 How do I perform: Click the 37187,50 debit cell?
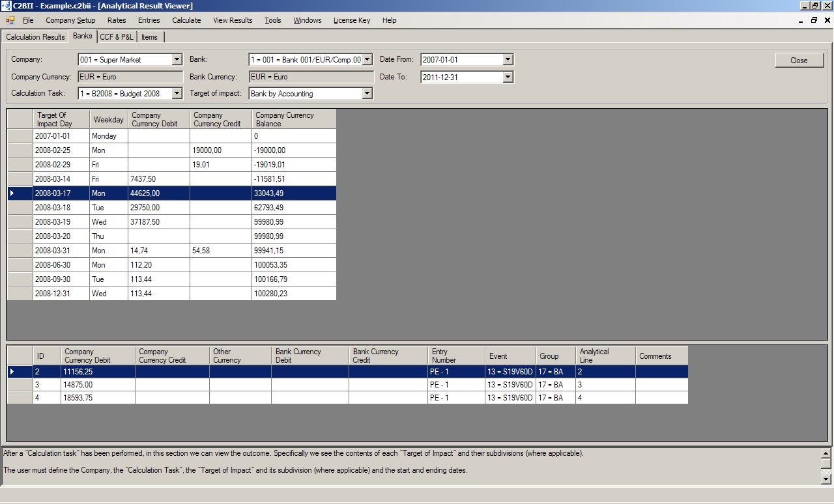(x=159, y=222)
